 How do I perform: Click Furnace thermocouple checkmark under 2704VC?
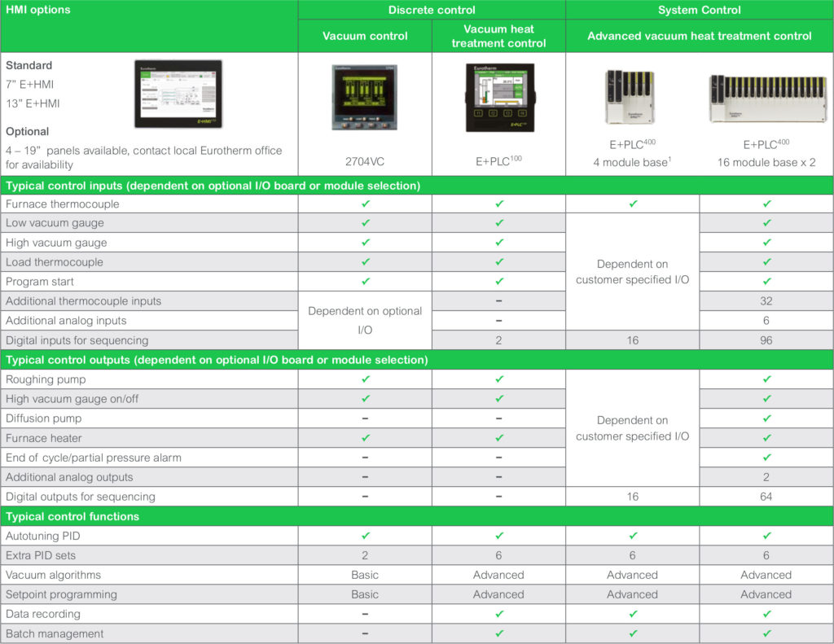tap(366, 204)
